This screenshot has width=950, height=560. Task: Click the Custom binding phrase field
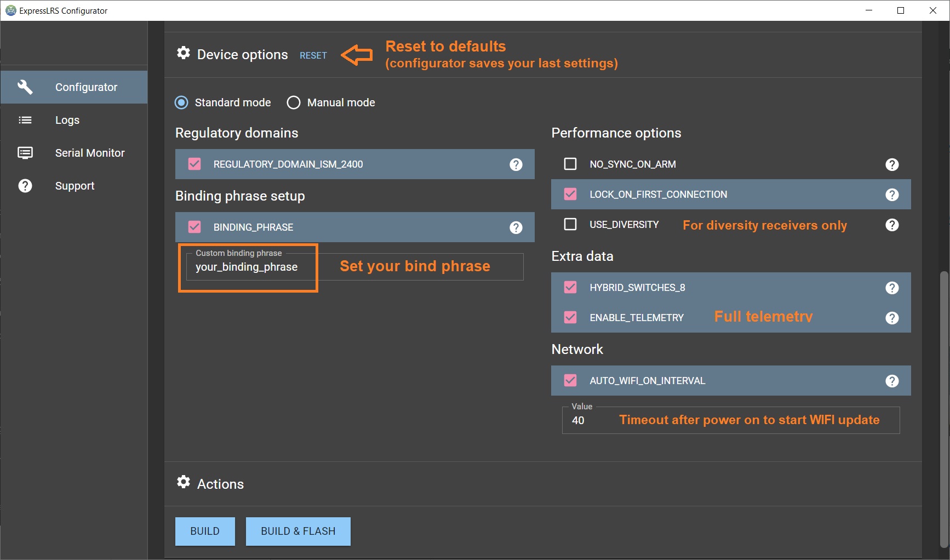[x=355, y=267]
